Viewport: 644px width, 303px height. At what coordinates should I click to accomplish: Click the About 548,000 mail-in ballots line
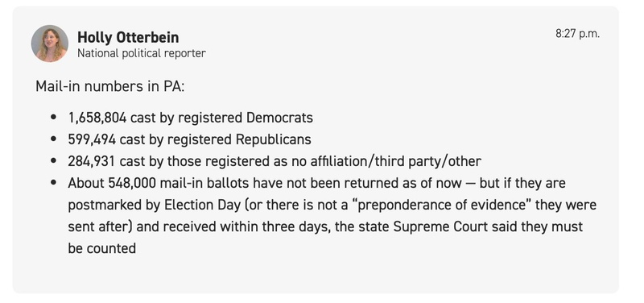[x=316, y=184]
